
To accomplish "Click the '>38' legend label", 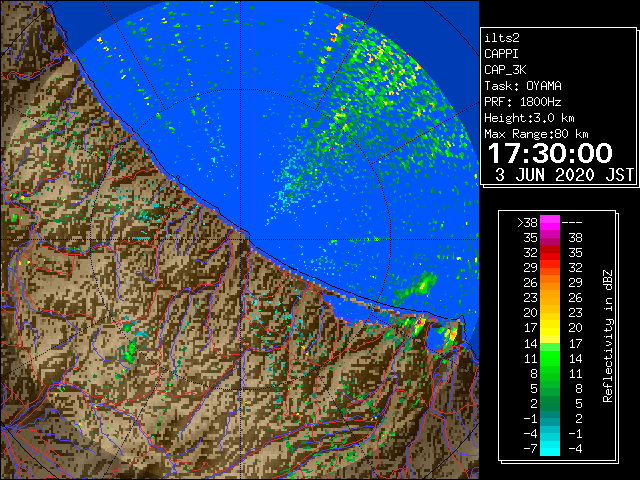I will 527,222.
